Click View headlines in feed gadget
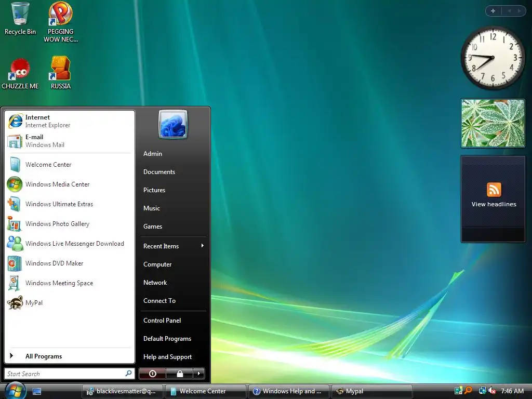 494,204
